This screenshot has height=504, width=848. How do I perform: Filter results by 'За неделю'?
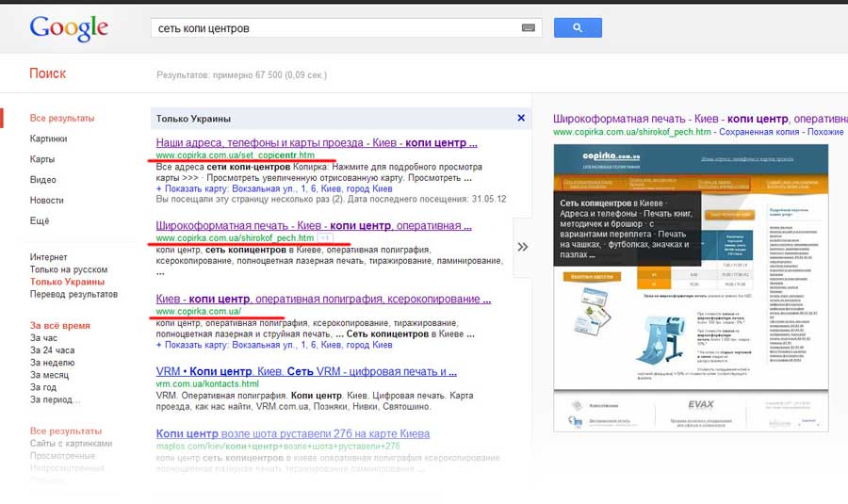[53, 363]
